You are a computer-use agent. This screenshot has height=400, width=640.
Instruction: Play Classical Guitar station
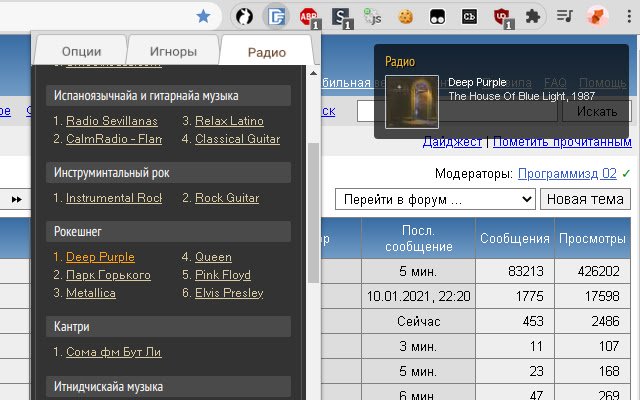(238, 139)
